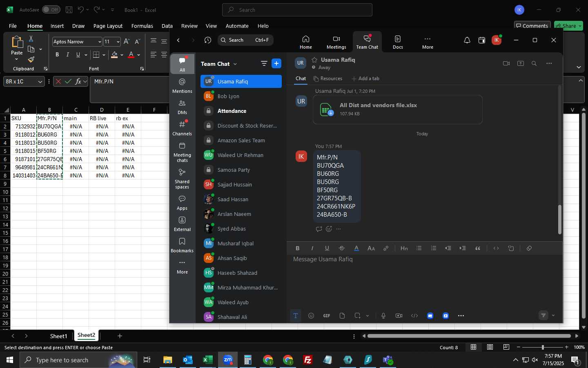Screen dimensions: 588x368
Task: Toggle bulleted list in Zoom composer
Action: pos(419,248)
